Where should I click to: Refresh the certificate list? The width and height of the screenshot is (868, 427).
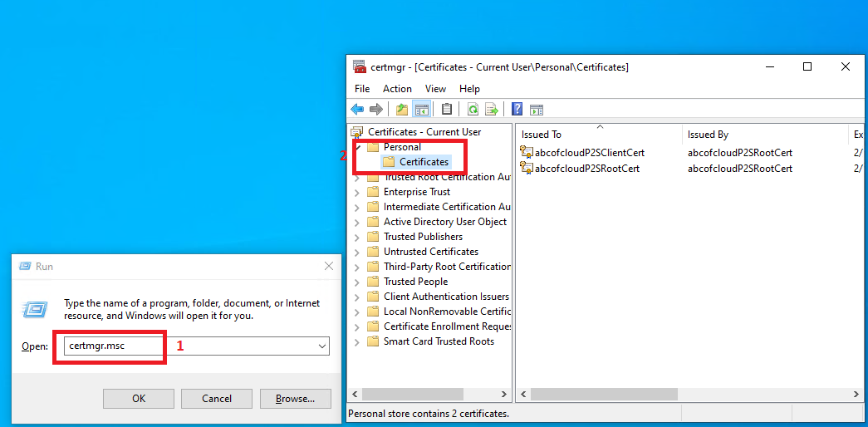473,109
